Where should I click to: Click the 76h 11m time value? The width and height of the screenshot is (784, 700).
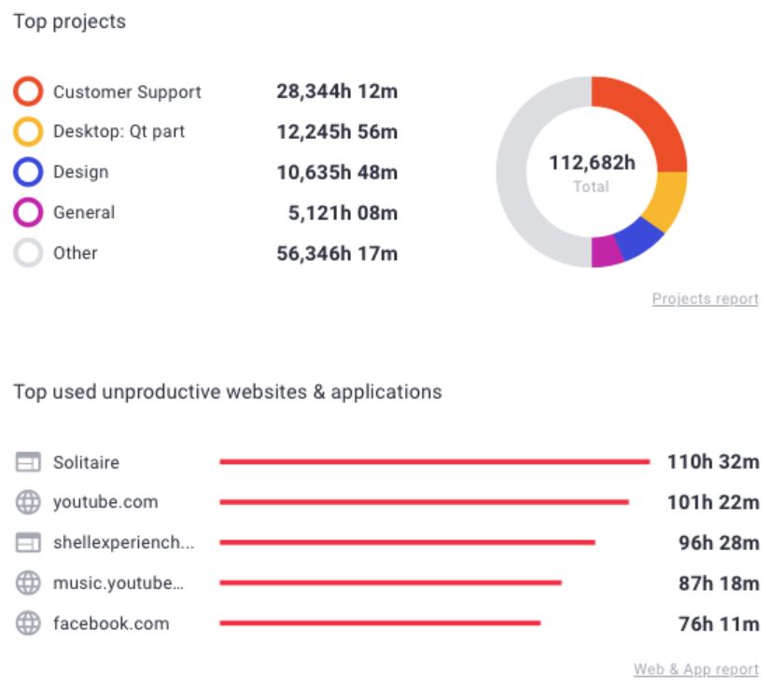coord(719,624)
